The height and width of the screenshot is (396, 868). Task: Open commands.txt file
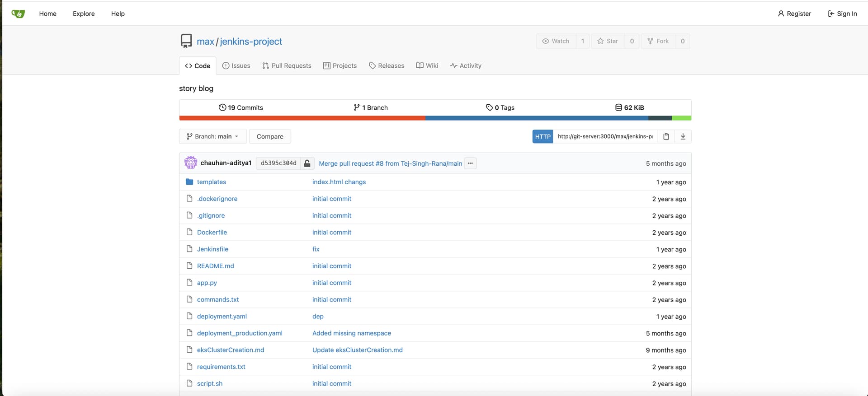218,299
